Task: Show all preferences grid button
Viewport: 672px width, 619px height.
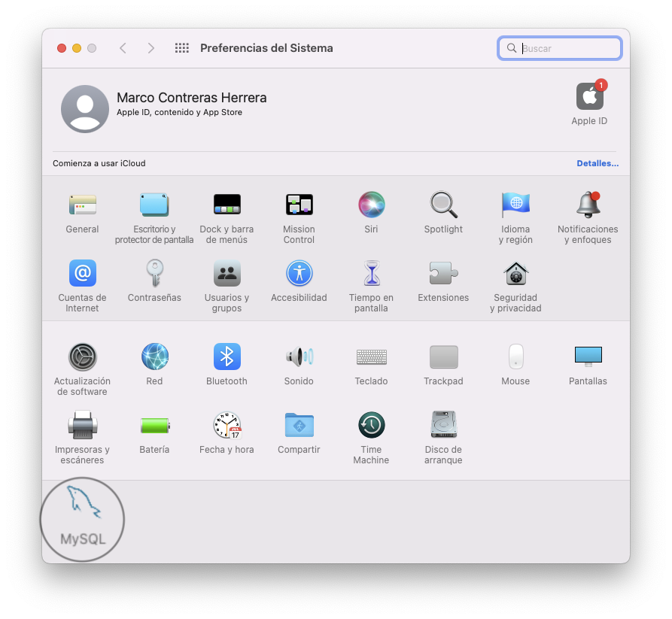Action: [182, 48]
